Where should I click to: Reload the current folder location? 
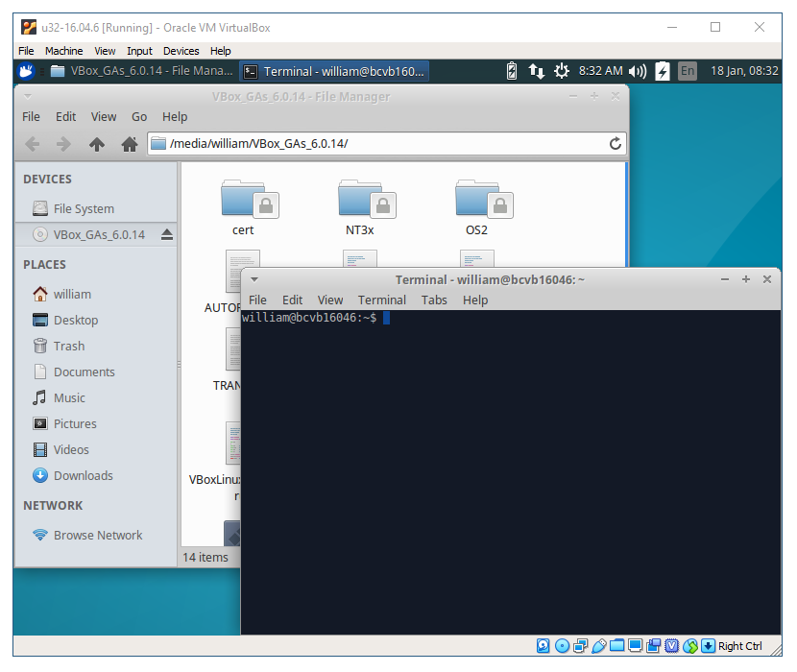tap(616, 144)
